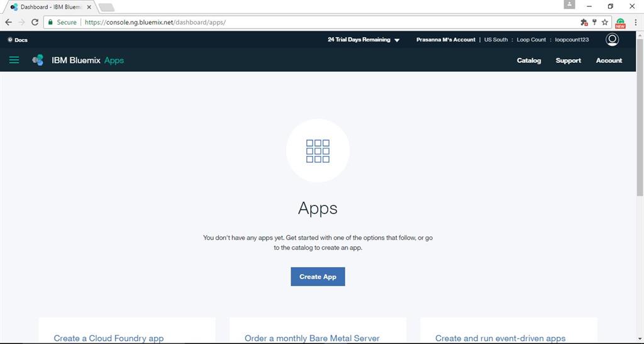Click the secure padlock icon
644x344 pixels.
(x=50, y=22)
